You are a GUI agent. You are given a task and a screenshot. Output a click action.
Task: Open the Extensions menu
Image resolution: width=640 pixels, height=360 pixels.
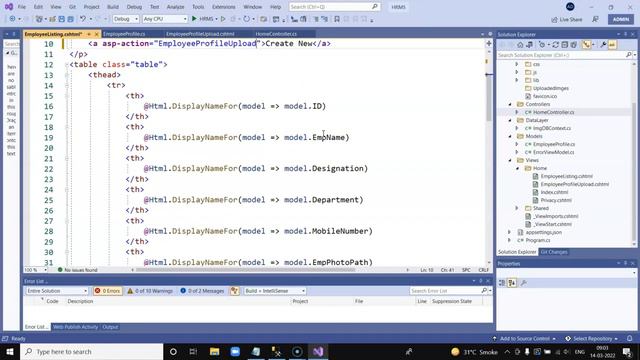click(x=224, y=7)
